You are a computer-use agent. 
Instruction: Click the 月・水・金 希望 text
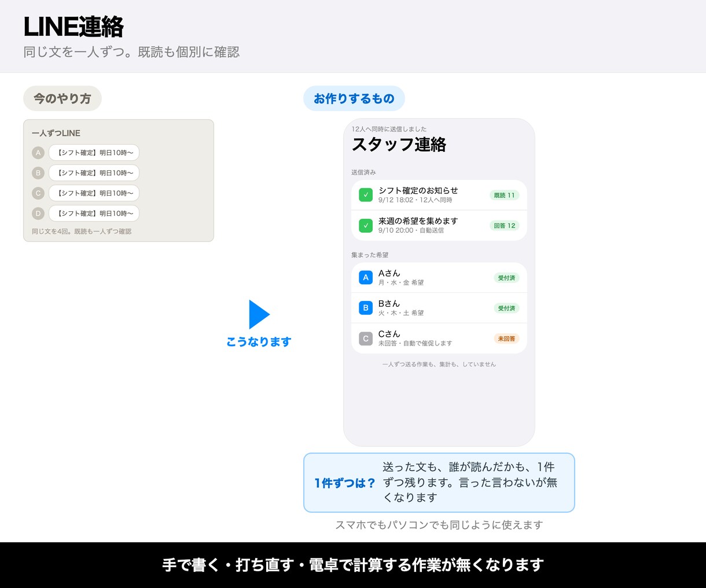(401, 282)
